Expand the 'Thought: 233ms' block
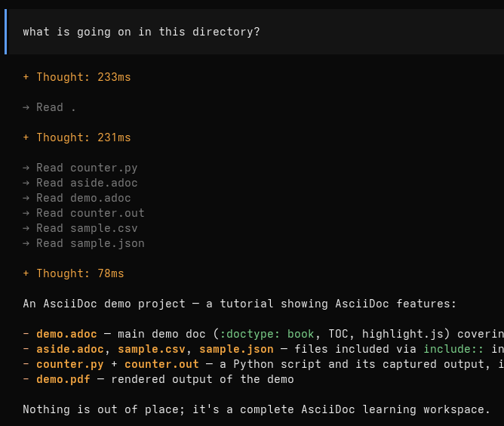The height and width of the screenshot is (426, 504). tap(77, 77)
